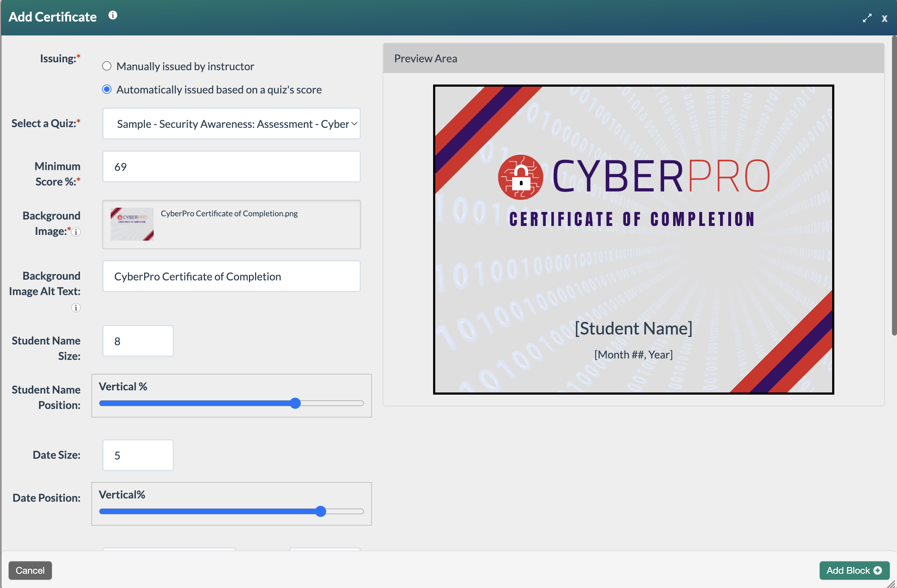The width and height of the screenshot is (897, 588).
Task: Click the info icon beside Add Certificate title
Action: pos(113,15)
